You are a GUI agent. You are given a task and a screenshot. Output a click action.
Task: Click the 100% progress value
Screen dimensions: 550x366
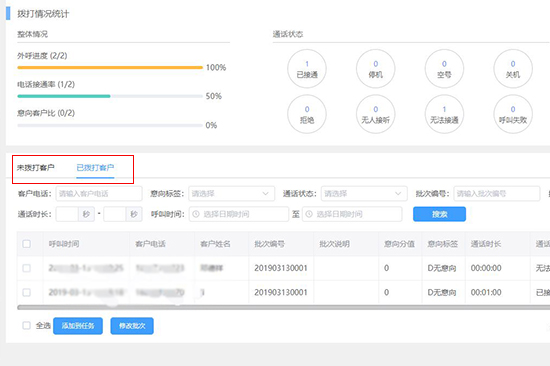click(x=216, y=67)
